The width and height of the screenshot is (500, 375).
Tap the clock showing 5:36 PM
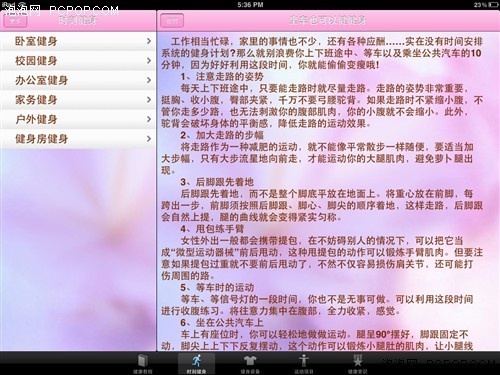coord(250,5)
